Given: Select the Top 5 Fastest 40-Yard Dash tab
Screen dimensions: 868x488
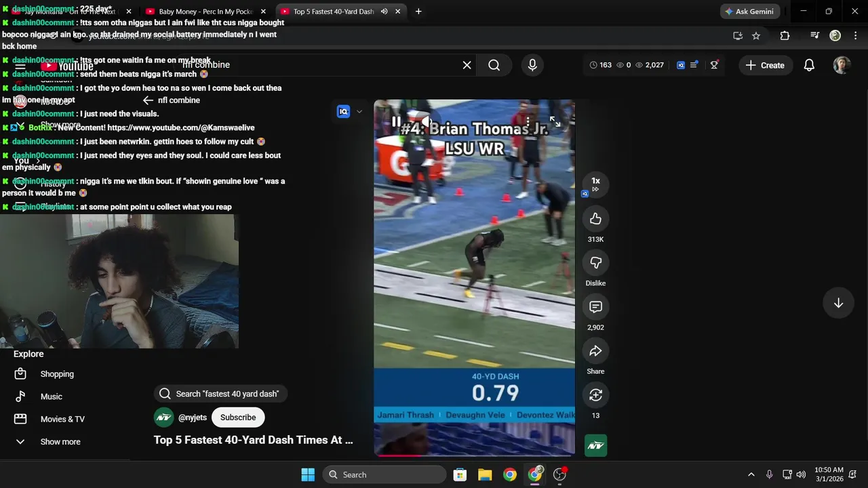Looking at the screenshot, I should click(334, 12).
